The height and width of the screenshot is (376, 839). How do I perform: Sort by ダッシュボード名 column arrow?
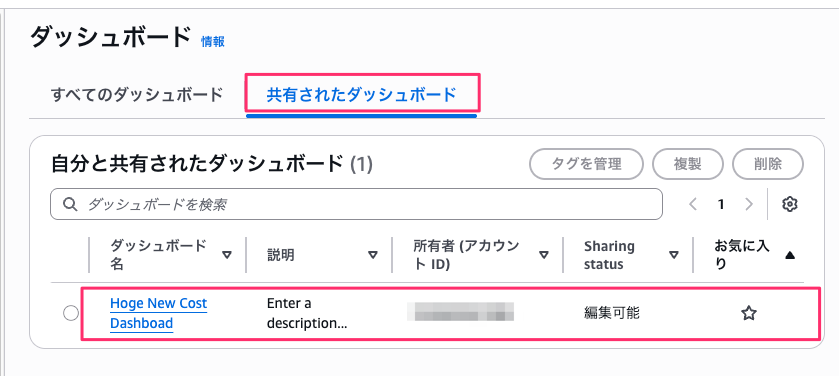point(227,255)
